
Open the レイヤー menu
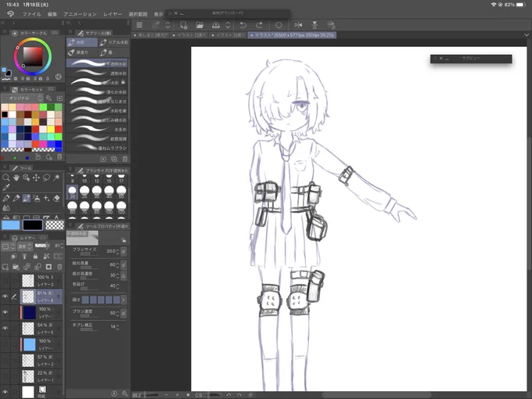tap(113, 14)
